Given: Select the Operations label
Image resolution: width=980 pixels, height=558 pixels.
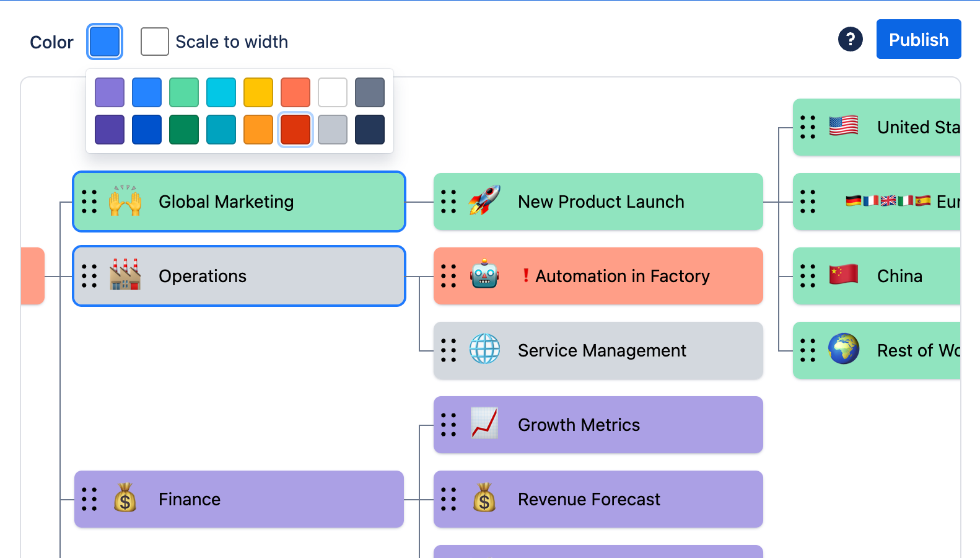Looking at the screenshot, I should pos(203,276).
